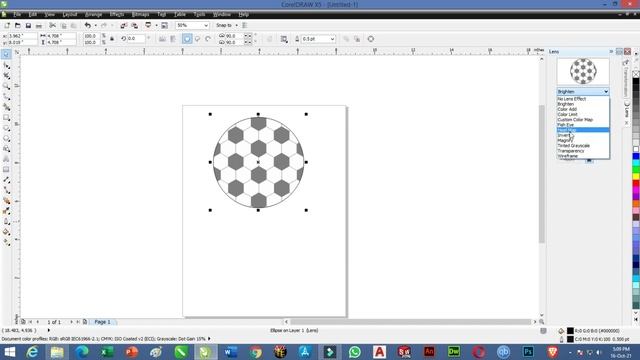Click the Convert to curves icon

point(371,39)
